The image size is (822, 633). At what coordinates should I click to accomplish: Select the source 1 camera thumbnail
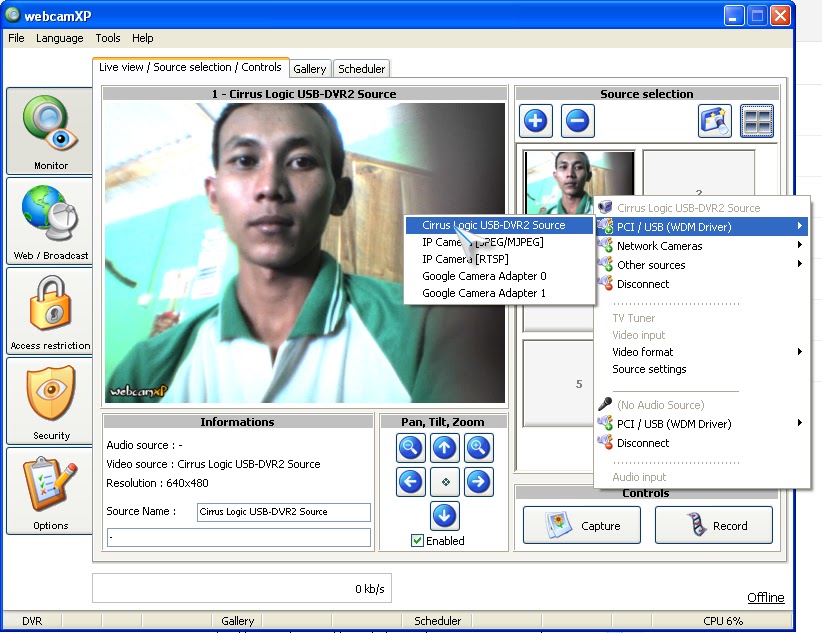[579, 183]
